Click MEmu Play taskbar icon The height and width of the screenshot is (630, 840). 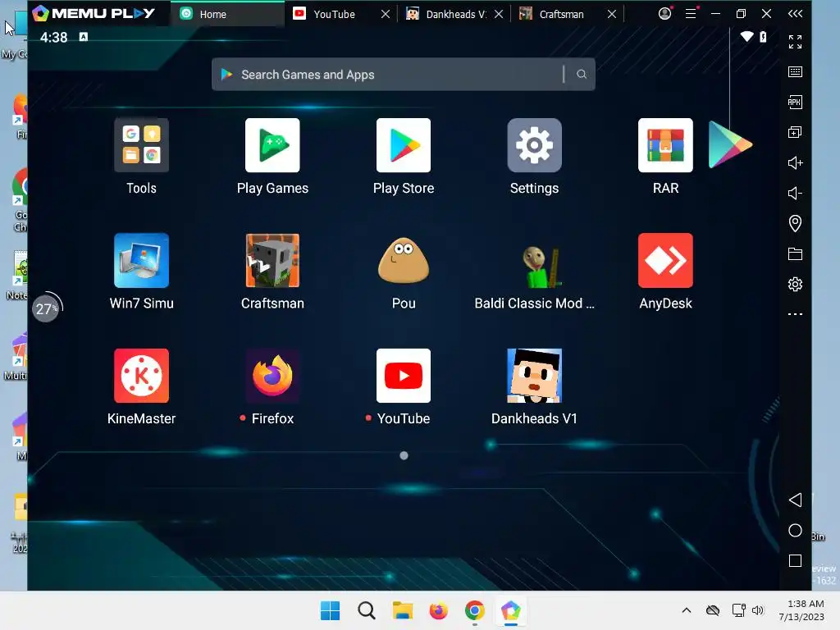[x=510, y=610]
